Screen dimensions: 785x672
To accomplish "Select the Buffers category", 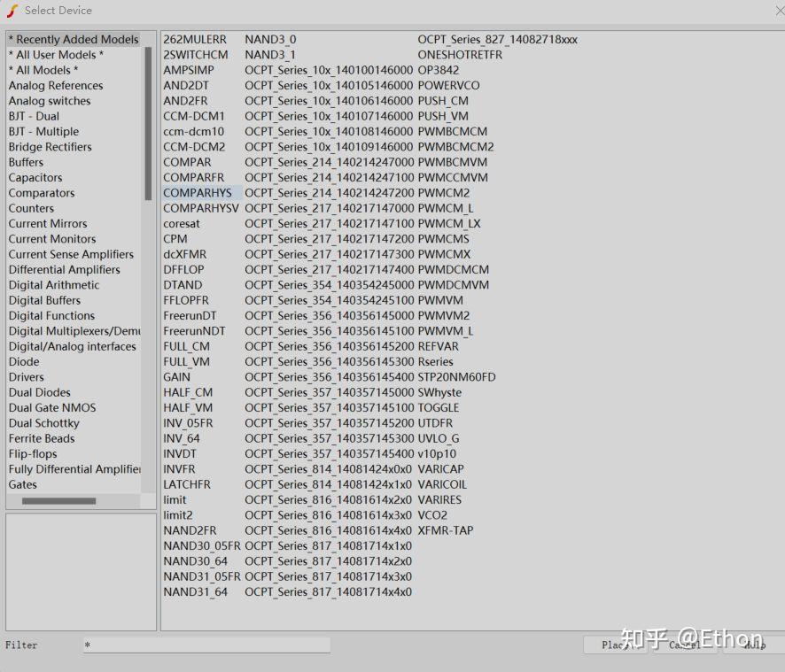I will (x=26, y=162).
